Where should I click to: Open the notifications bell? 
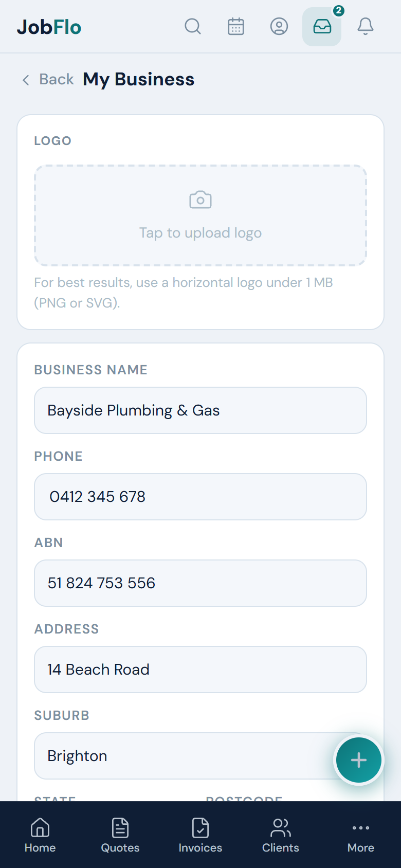tap(366, 26)
